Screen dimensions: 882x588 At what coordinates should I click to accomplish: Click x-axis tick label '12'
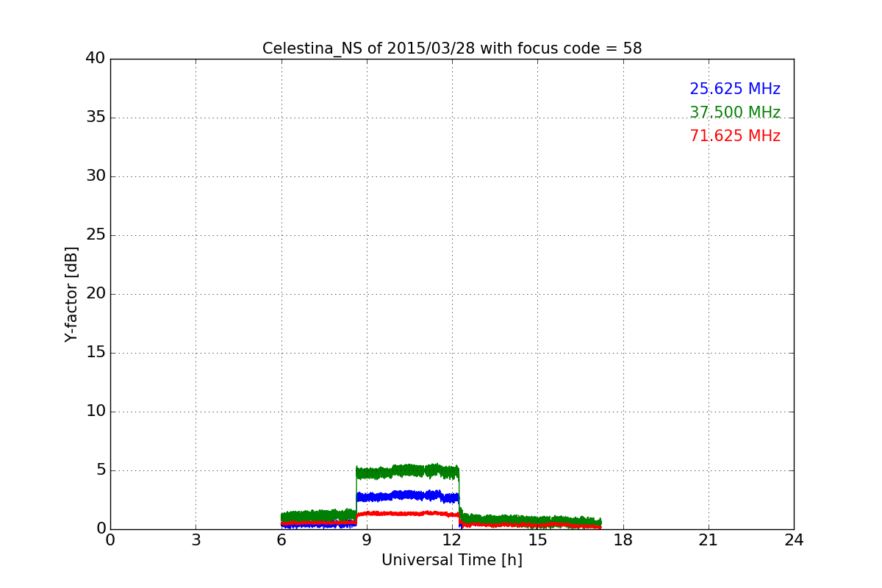452,539
